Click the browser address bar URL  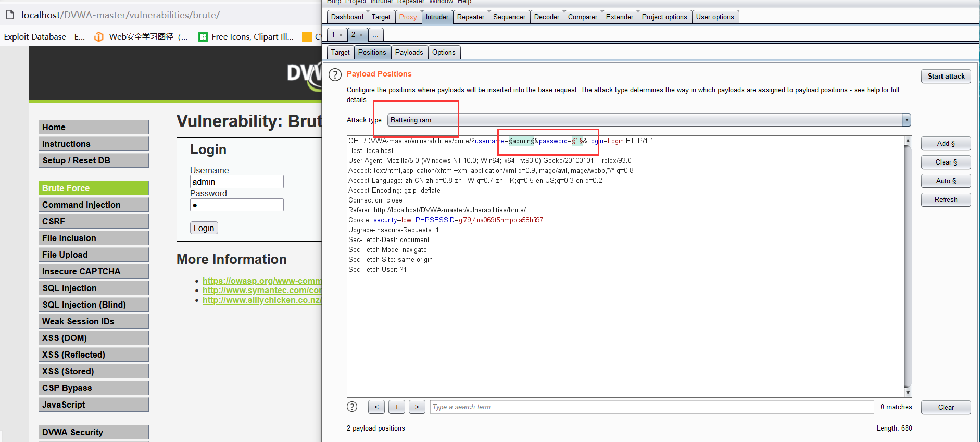click(120, 15)
